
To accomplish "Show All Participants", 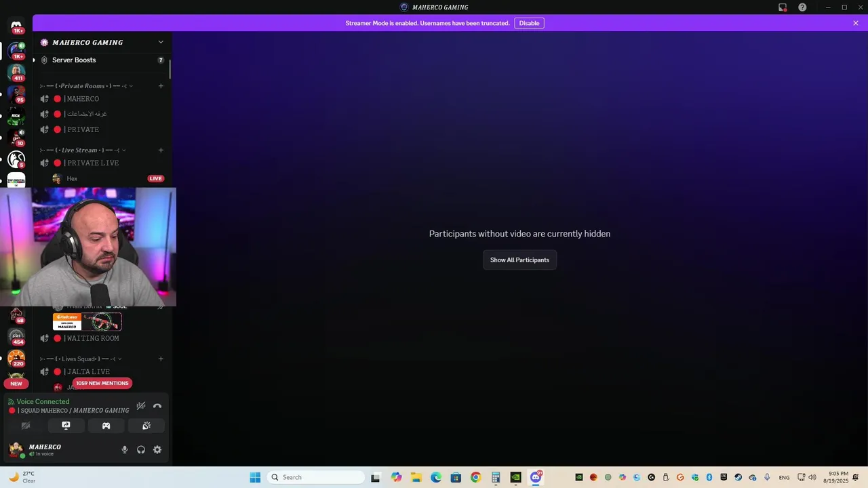I will coord(519,260).
